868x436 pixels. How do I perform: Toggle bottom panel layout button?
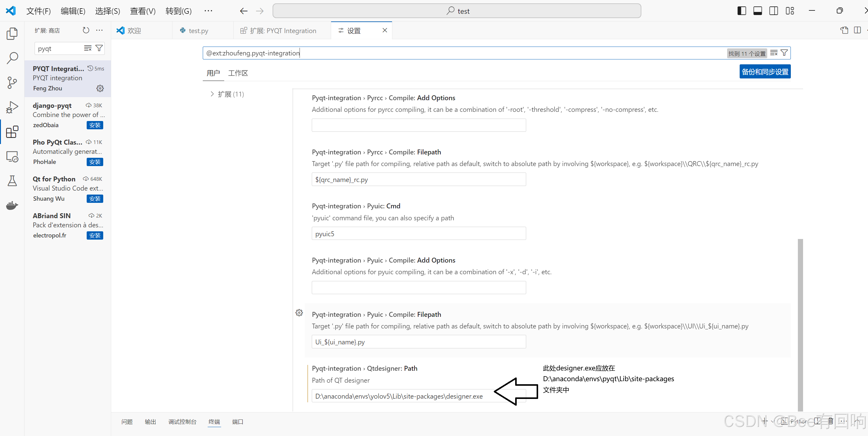pos(757,11)
